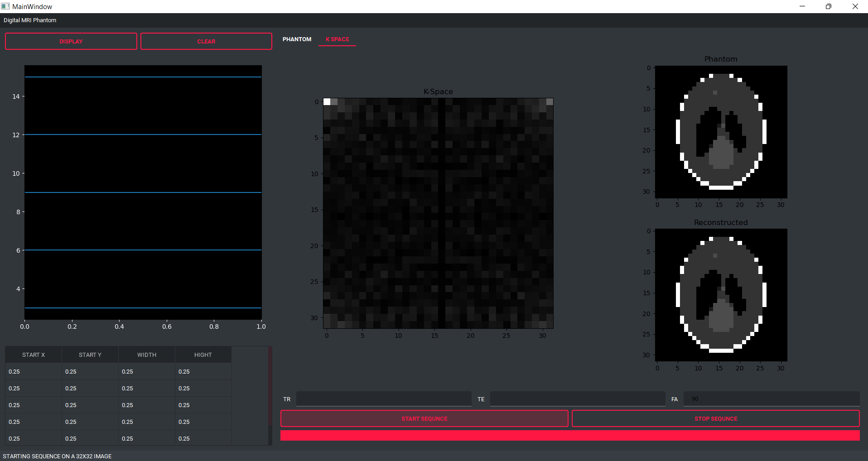Image resolution: width=868 pixels, height=461 pixels.
Task: Click the Reconstructed image preview
Action: (720, 294)
